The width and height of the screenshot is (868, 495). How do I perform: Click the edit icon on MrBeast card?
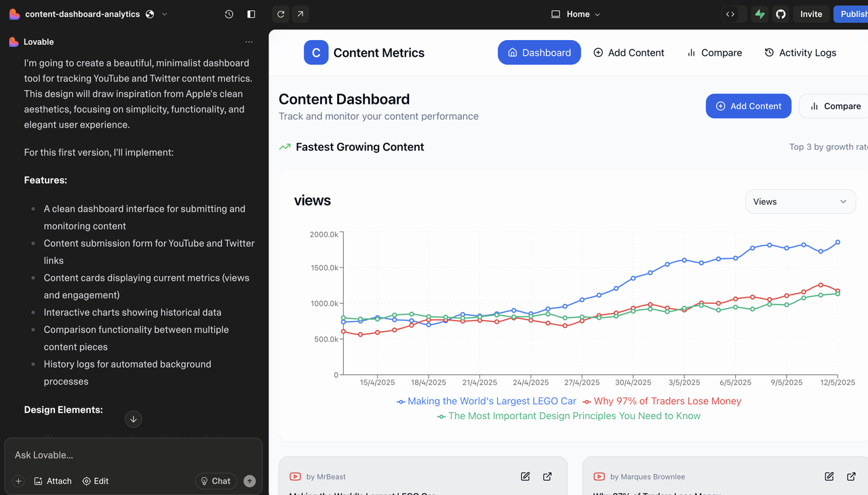point(526,477)
